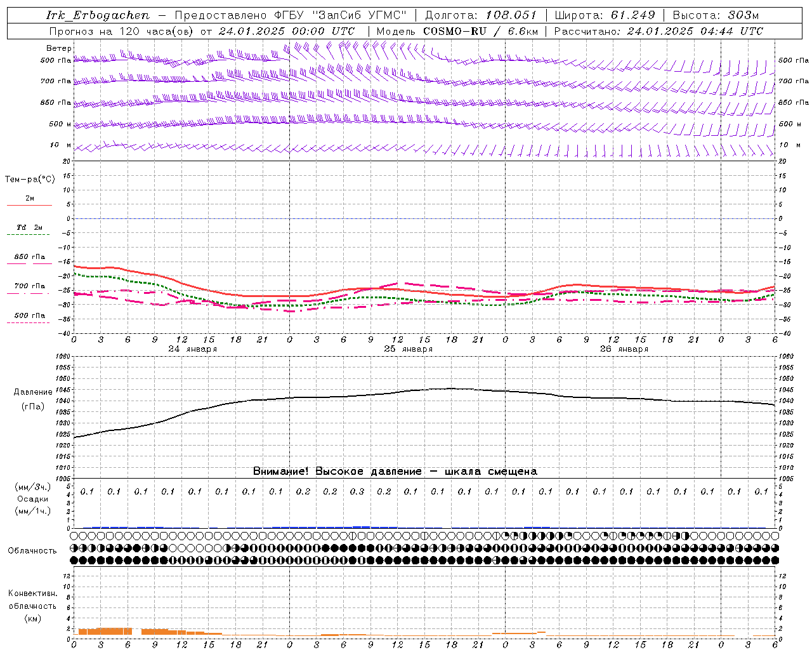The height and width of the screenshot is (650, 812).
Task: Click the 24 января date label
Action: [x=193, y=349]
